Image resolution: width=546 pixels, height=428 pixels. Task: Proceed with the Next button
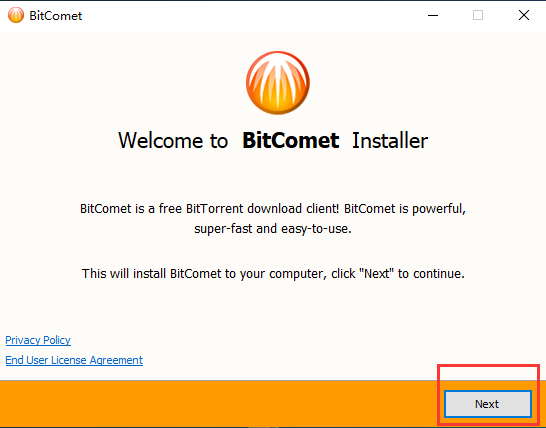pos(488,404)
